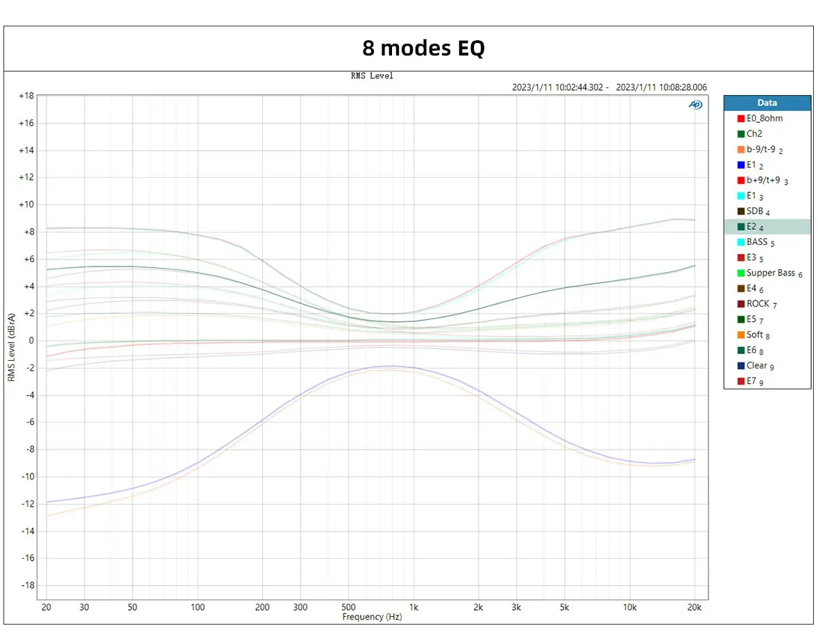Click the blue E1 2 legend swatch

tap(741, 165)
